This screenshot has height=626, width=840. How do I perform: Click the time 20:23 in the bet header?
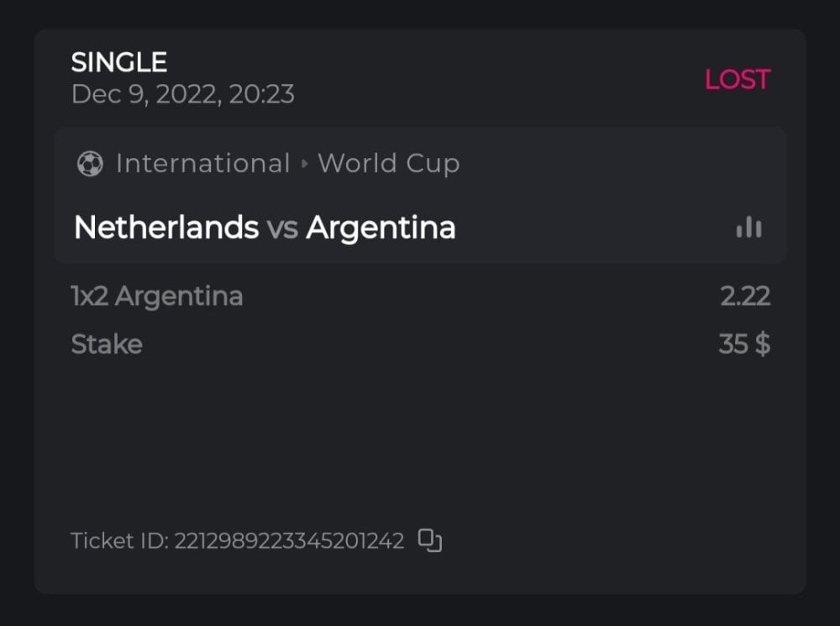[x=261, y=94]
